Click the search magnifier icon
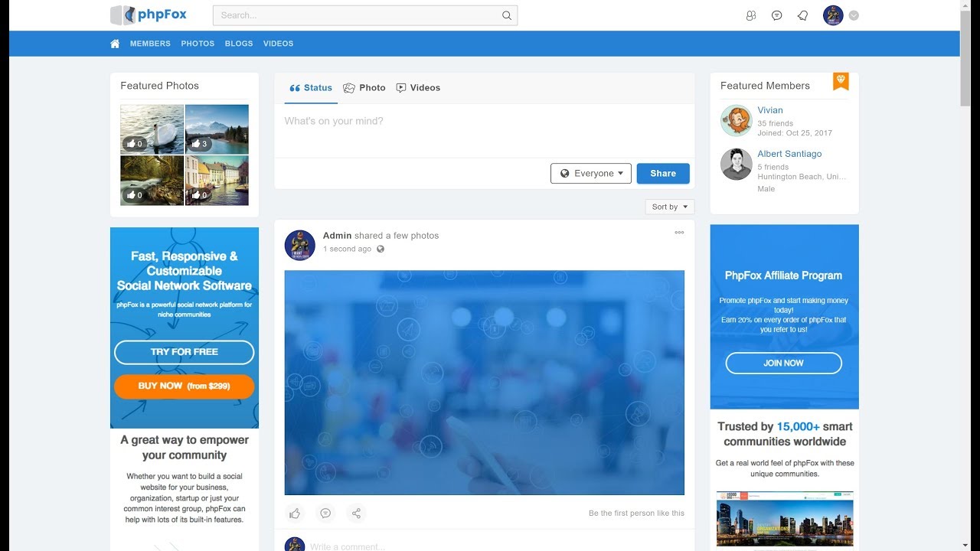 [506, 15]
